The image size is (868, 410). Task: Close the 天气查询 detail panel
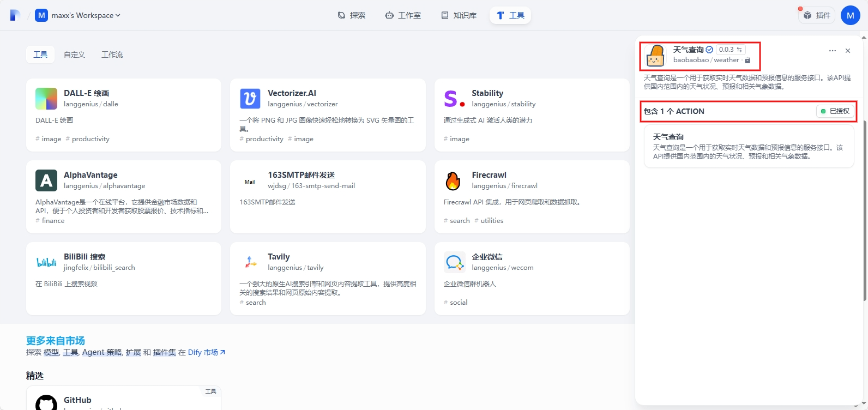pos(848,51)
